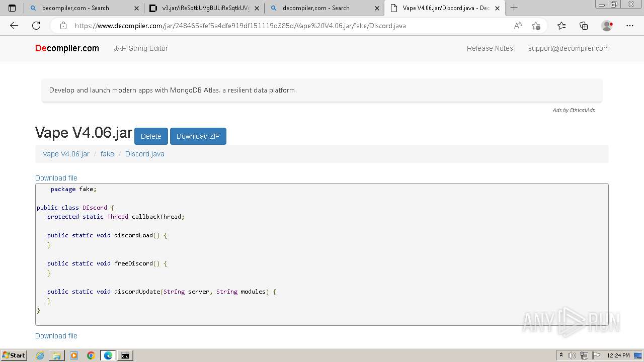The height and width of the screenshot is (362, 644).
Task: Click the freeDiscord() method line
Action: 107,263
